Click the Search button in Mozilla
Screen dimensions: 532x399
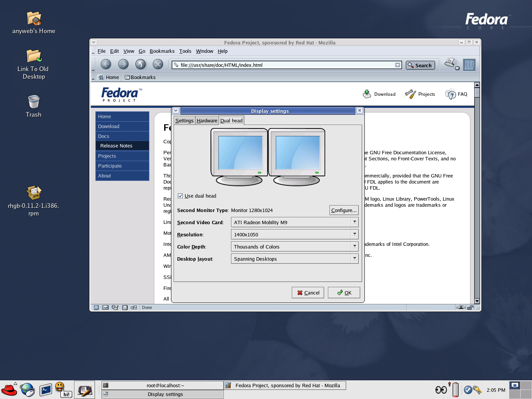(420, 65)
